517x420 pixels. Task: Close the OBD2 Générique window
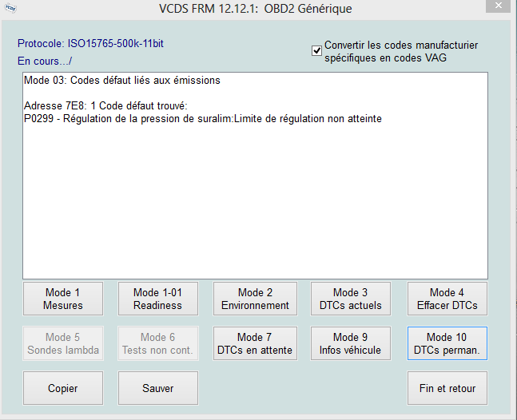[498, 6]
